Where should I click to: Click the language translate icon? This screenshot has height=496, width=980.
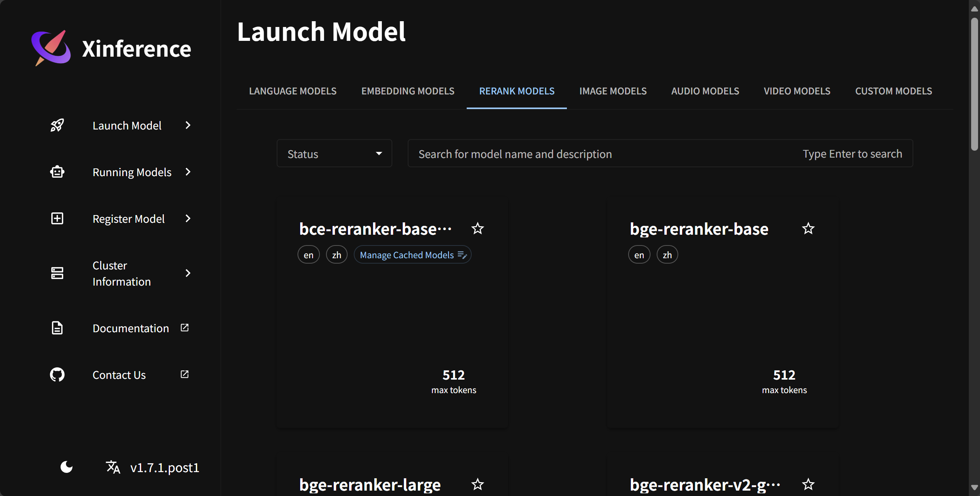113,467
